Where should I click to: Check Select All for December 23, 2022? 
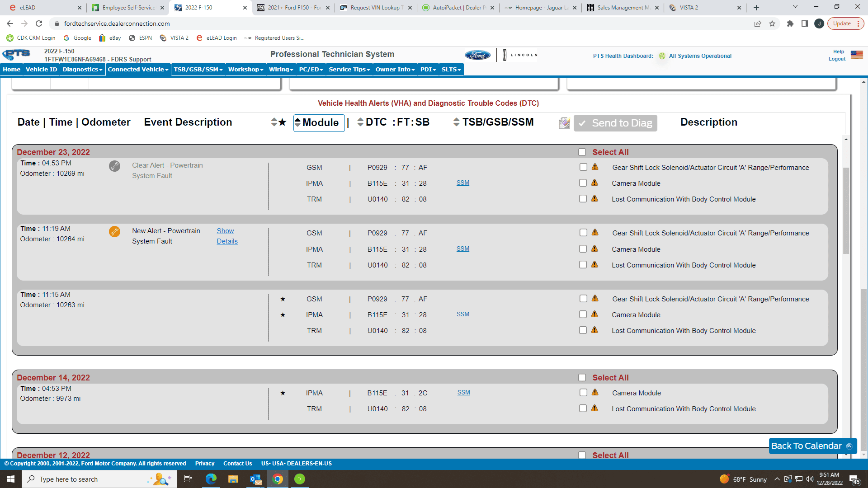click(x=582, y=152)
